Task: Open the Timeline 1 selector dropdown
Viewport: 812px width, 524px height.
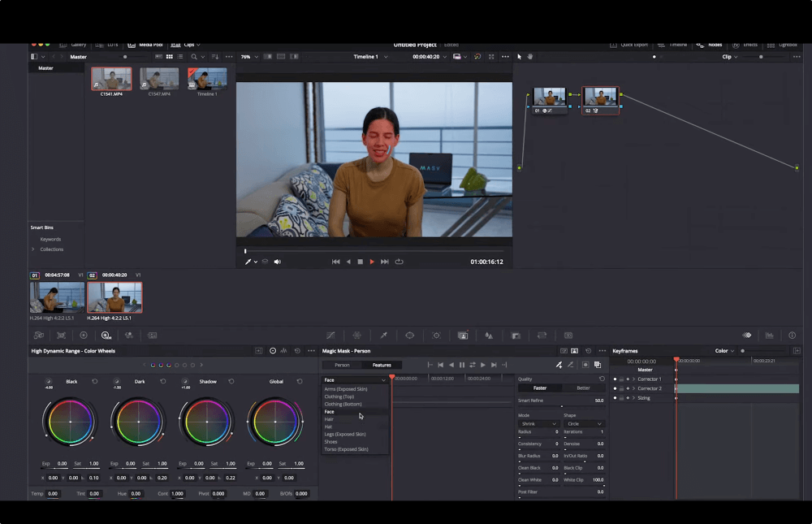Action: pyautogui.click(x=370, y=57)
